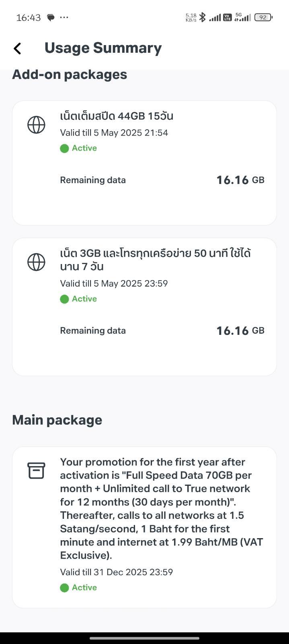Tap Valid till 5 May 2025 23:59 text
289x644 pixels.
[x=114, y=283]
